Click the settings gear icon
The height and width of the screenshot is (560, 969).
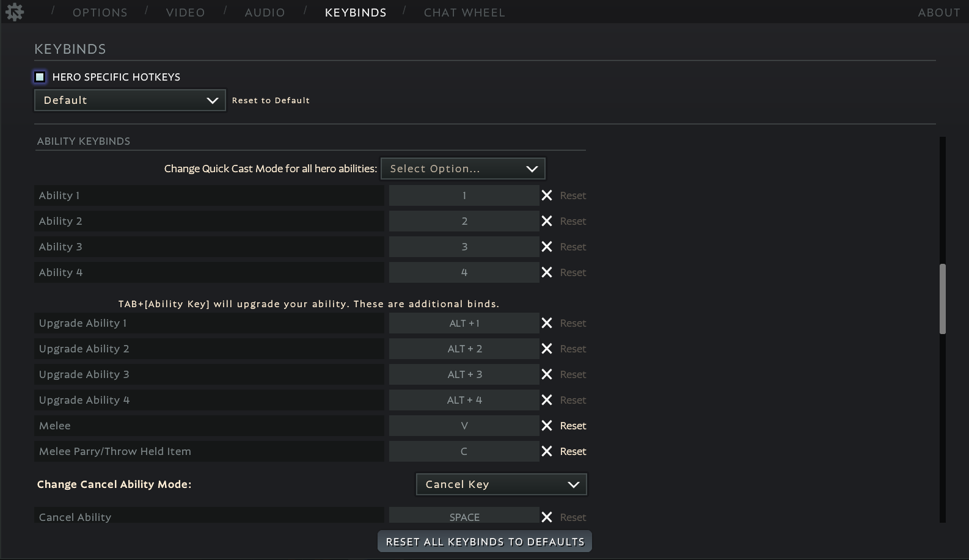point(14,12)
